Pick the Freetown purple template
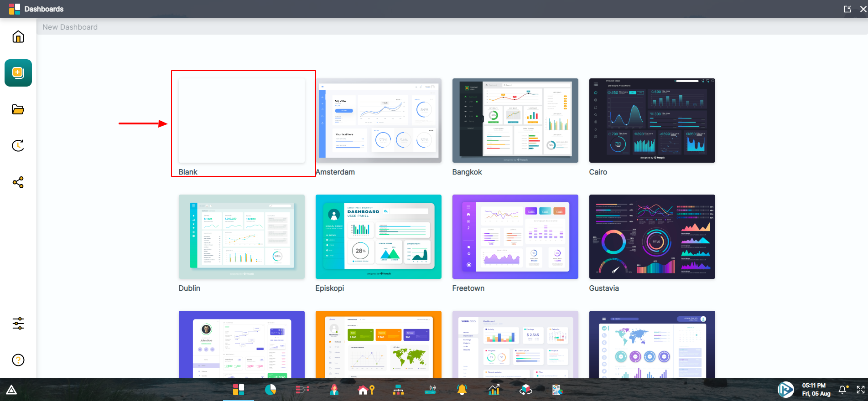 click(x=515, y=237)
